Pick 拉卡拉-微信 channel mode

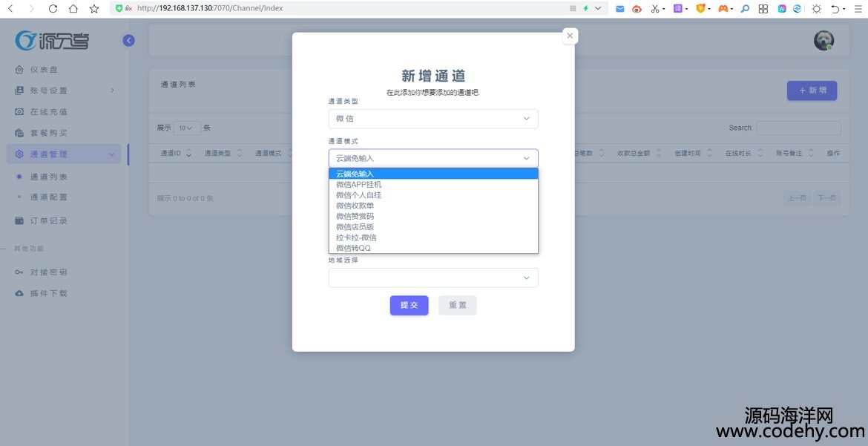click(x=356, y=237)
